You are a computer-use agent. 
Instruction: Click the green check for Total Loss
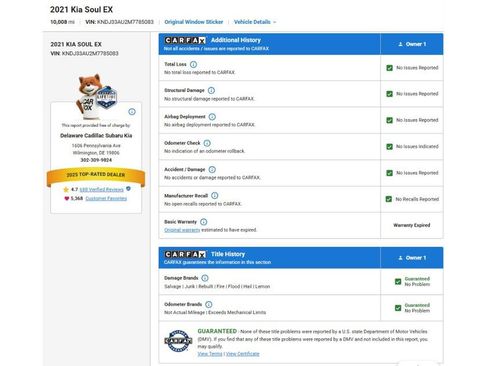(x=389, y=68)
